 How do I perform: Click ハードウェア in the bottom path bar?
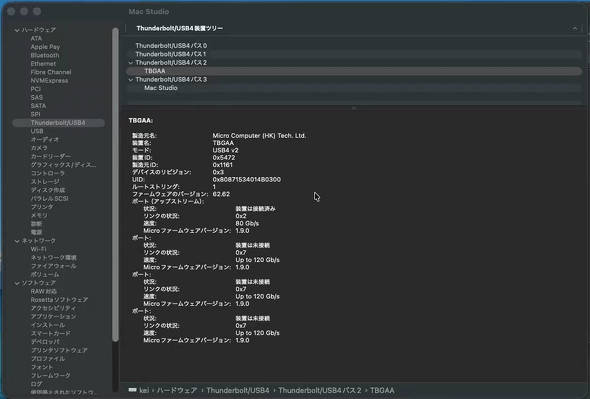(x=176, y=390)
